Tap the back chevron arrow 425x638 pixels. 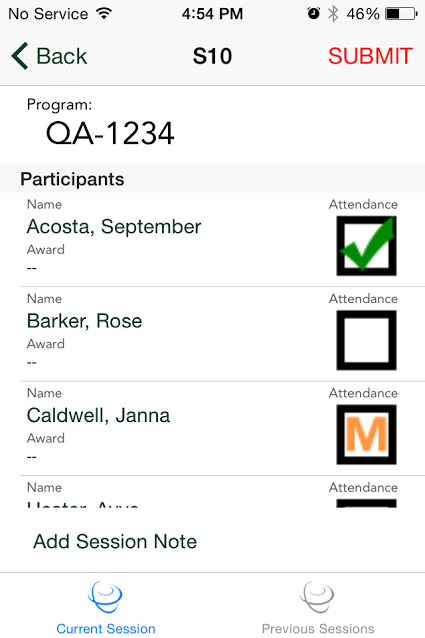point(20,56)
